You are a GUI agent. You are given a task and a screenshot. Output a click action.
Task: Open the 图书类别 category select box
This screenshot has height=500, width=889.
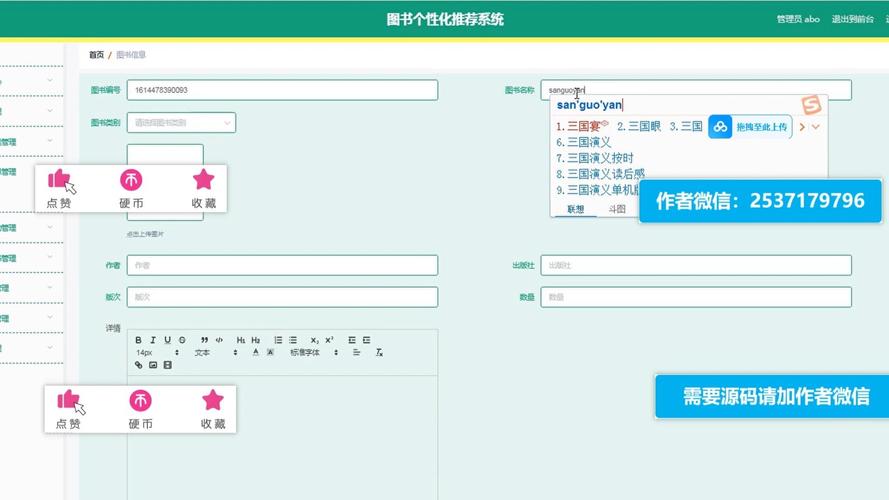point(181,122)
